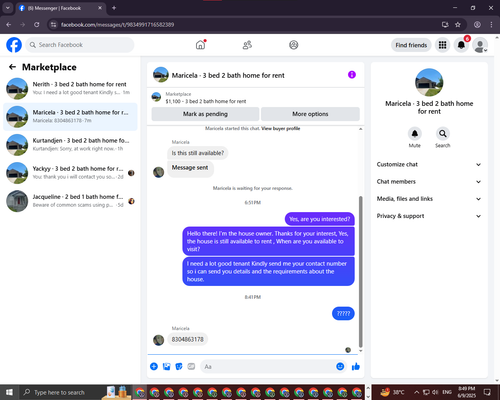Click Mark as pending button
This screenshot has width=500, height=400.
pos(205,114)
